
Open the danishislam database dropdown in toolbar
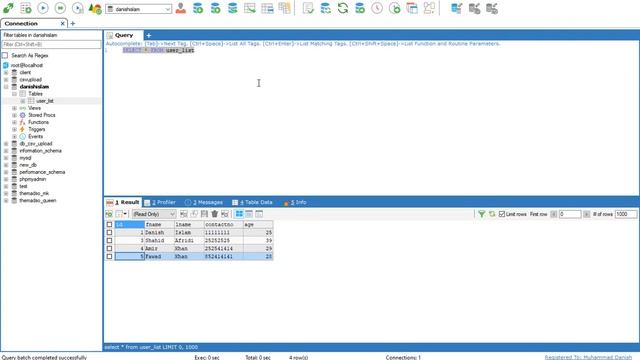(138, 9)
